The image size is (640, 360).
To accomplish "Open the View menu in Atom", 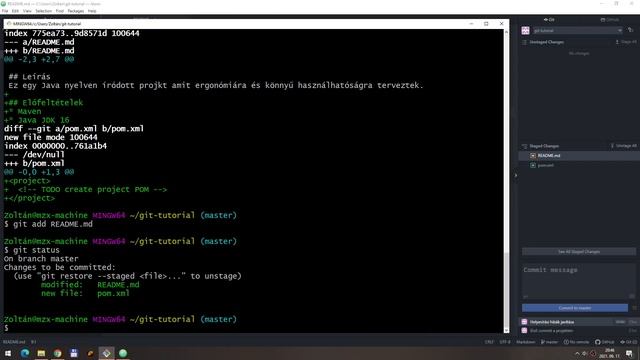I will 27,11.
